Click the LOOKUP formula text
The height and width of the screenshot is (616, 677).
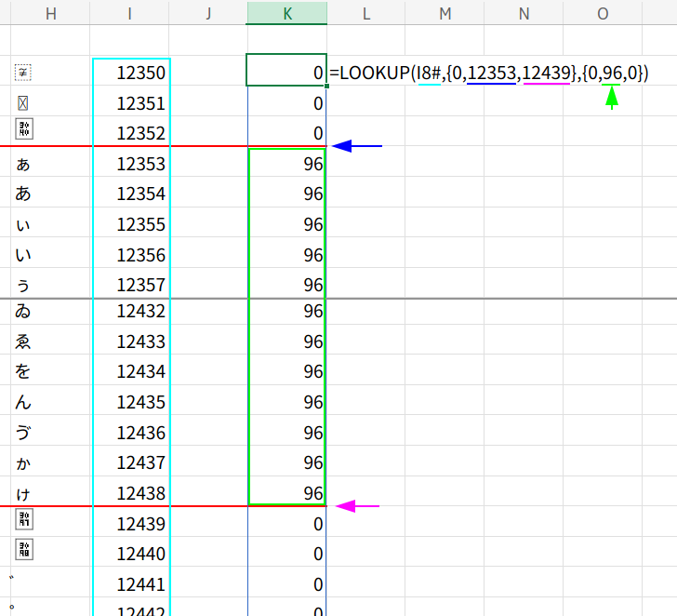488,73
